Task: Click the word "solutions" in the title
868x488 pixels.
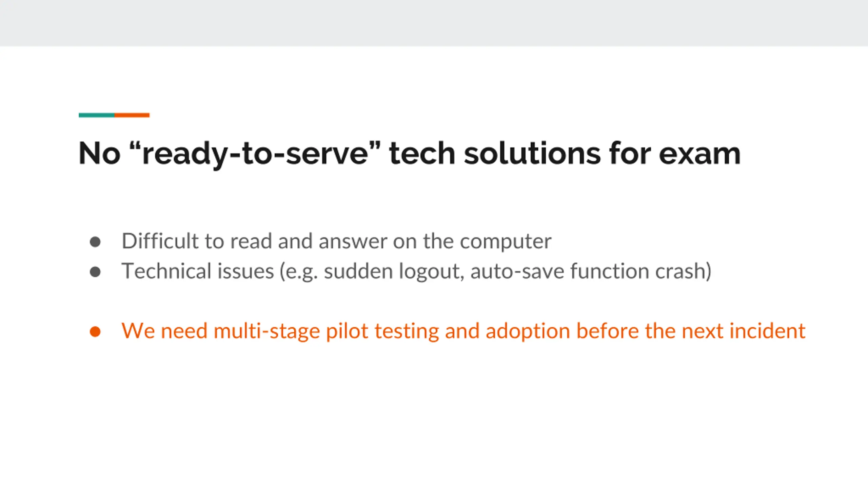Action: [x=532, y=154]
